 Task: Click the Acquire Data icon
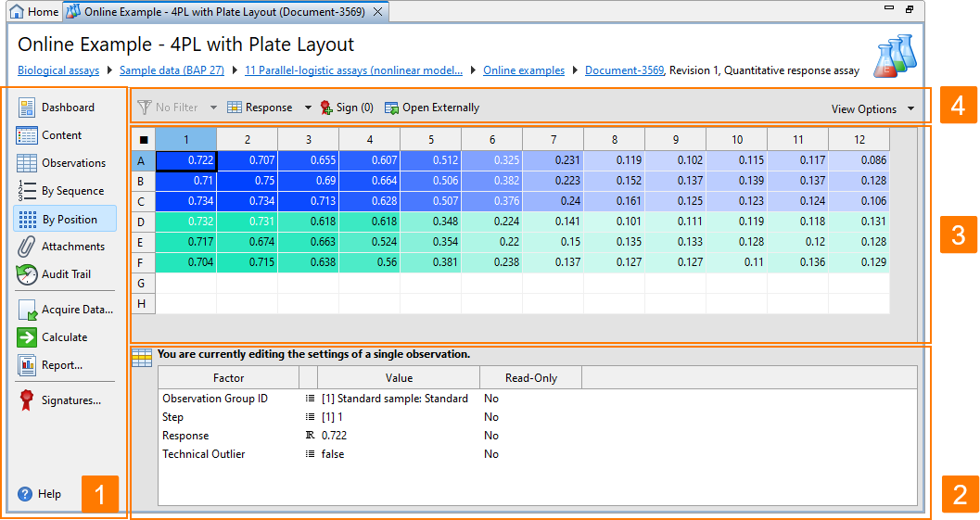(x=28, y=310)
